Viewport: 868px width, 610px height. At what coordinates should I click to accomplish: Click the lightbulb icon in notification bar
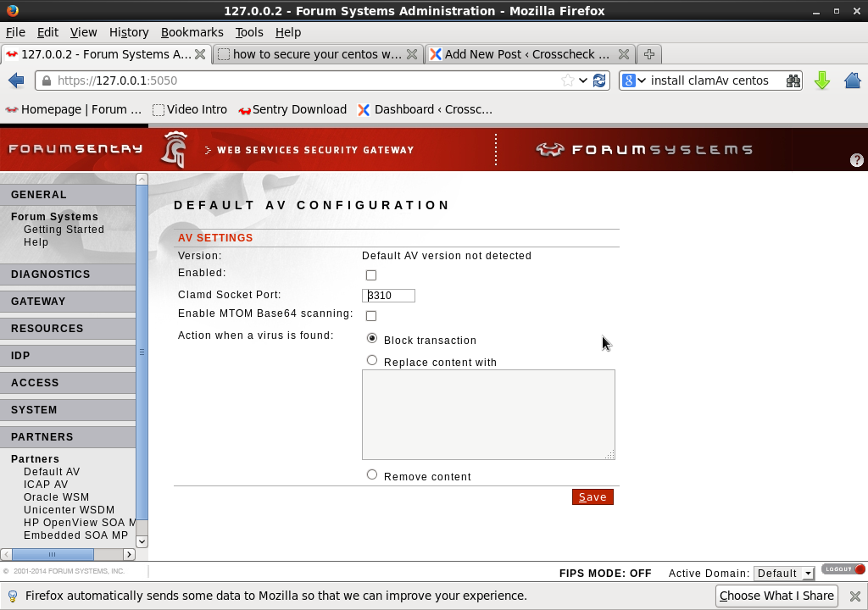(12, 596)
